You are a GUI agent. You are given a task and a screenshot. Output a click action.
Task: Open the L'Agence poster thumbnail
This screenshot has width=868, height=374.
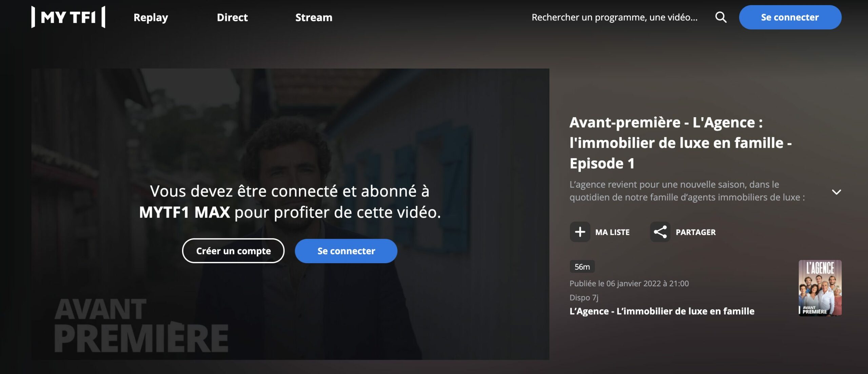point(820,288)
